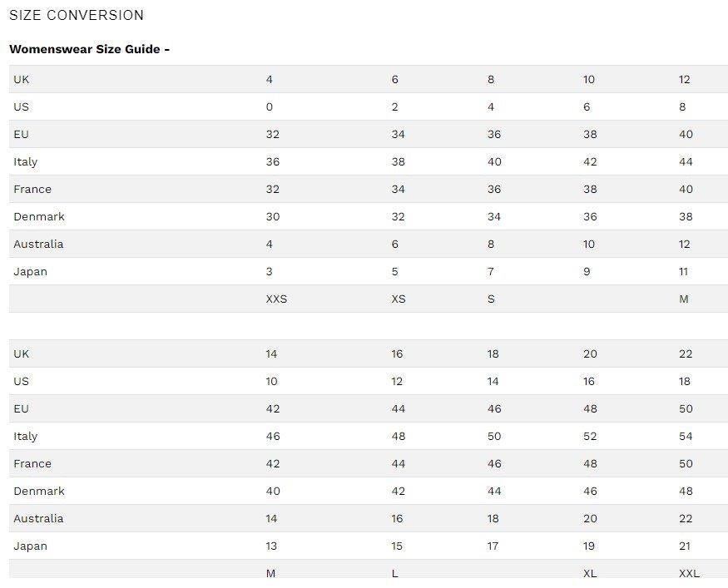Click Italy size 52 cell
This screenshot has width=728, height=588.
click(590, 437)
